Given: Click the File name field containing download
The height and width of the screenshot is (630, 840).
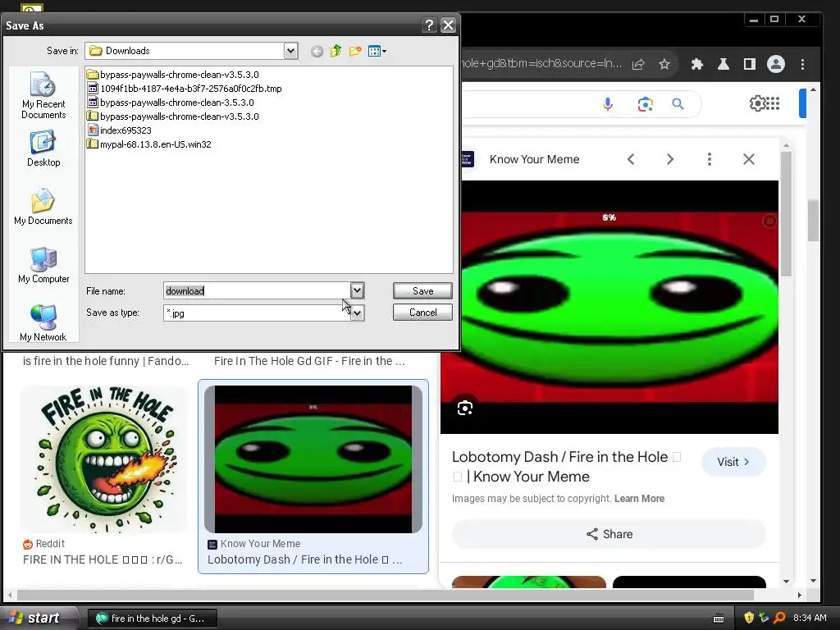Looking at the screenshot, I should (257, 291).
